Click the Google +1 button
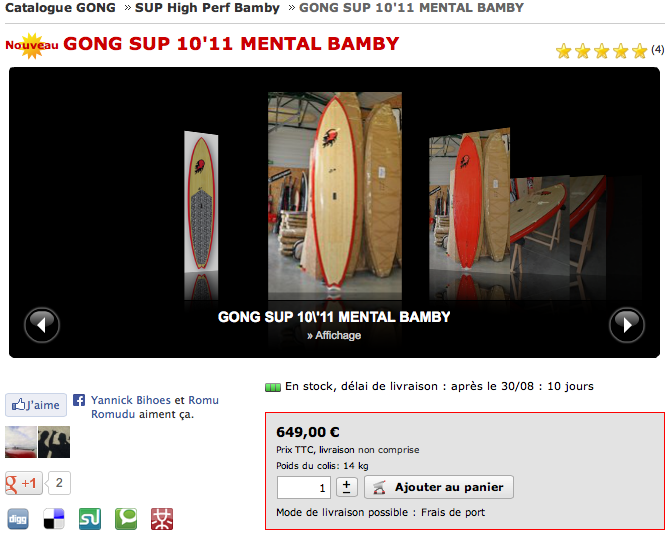This screenshot has width=670, height=537. 24,483
